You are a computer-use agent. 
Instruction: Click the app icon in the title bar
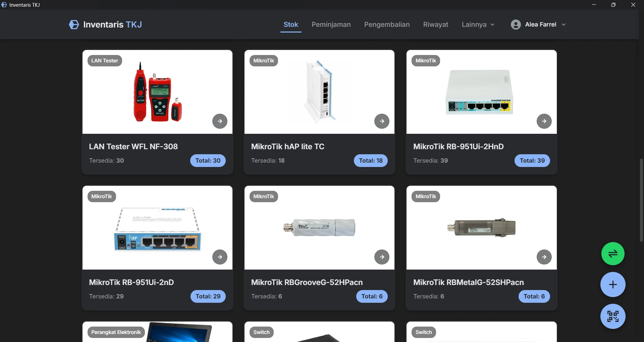[4, 5]
